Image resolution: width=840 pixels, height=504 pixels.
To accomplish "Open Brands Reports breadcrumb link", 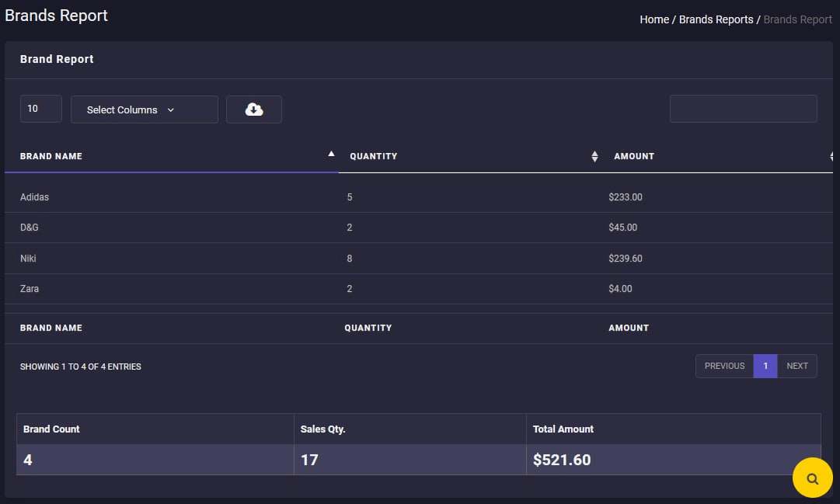I will pyautogui.click(x=716, y=19).
